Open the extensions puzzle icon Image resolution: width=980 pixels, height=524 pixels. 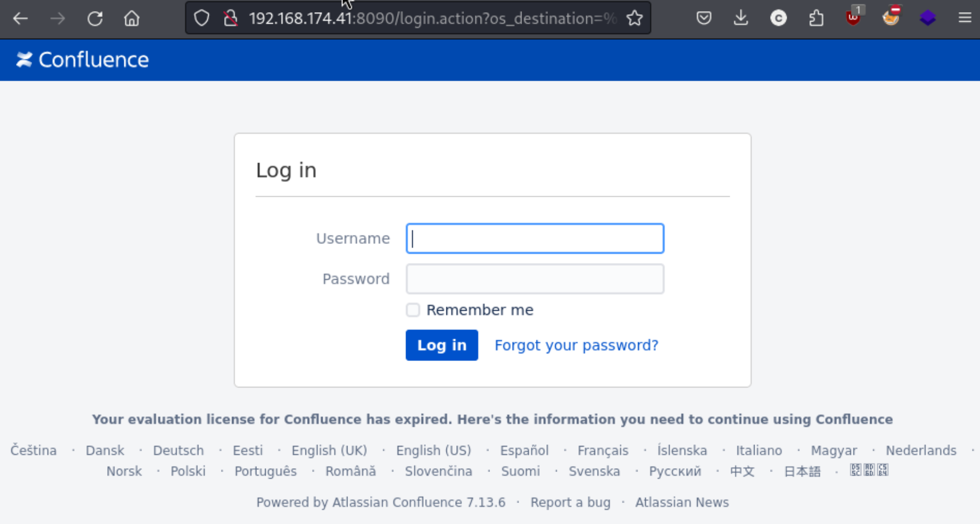[816, 18]
